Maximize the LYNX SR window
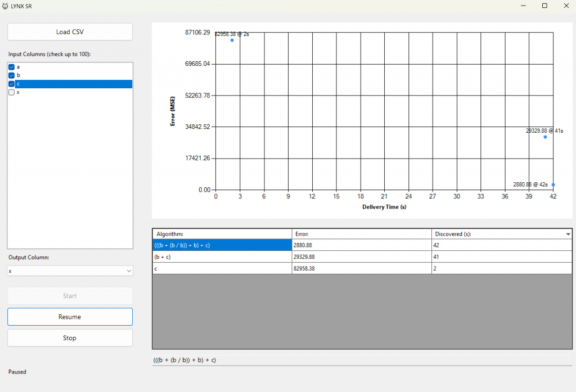The image size is (576, 392). (x=544, y=6)
